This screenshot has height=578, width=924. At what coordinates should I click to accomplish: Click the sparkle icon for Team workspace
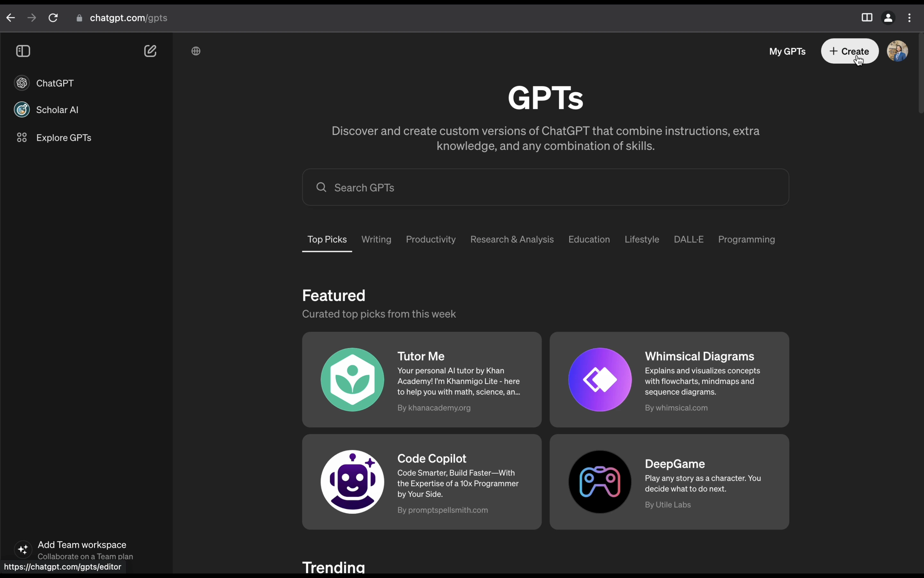pos(23,550)
